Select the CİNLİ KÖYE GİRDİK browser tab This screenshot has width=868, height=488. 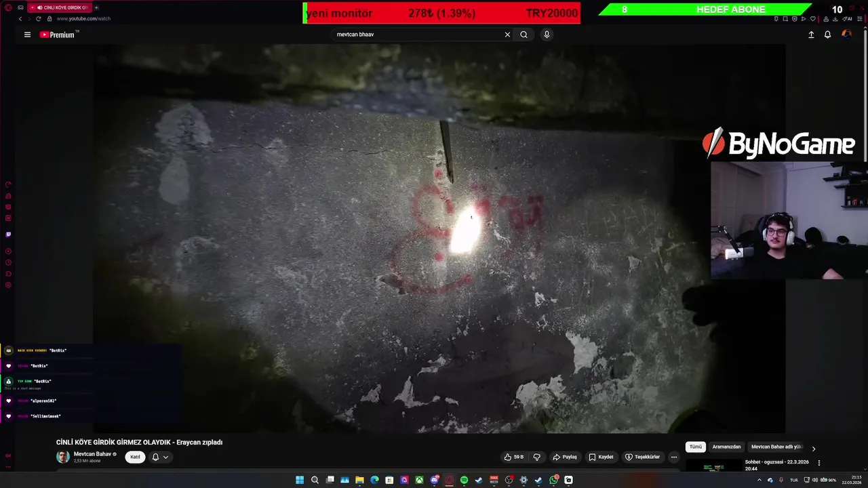click(x=60, y=7)
